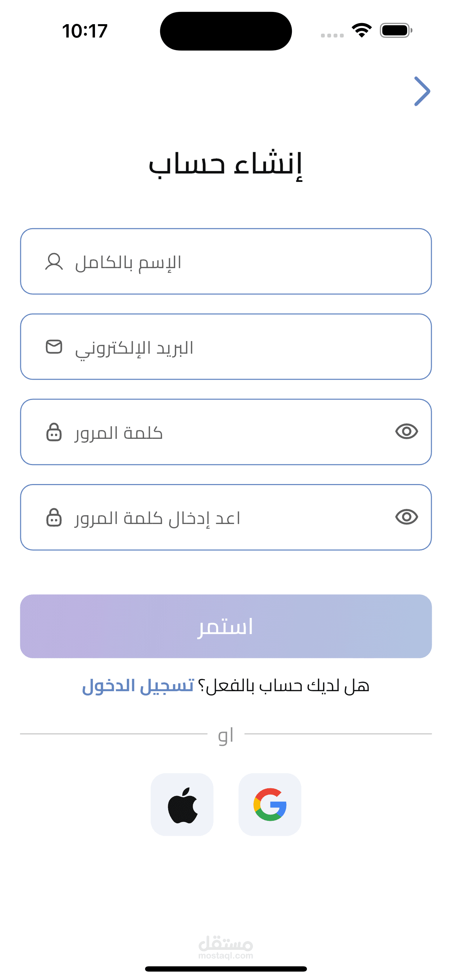The width and height of the screenshot is (452, 980).
Task: Open the login link (تسجيل الدخول)
Action: point(138,686)
